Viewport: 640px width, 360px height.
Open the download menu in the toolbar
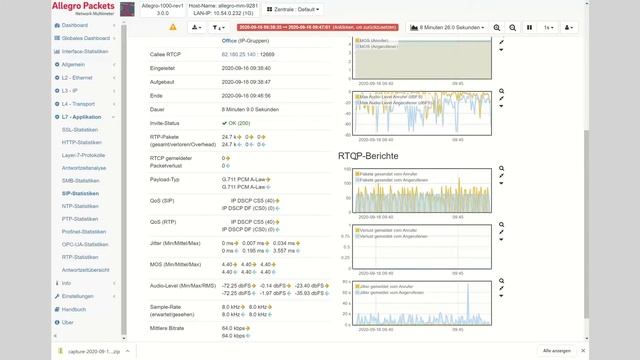(x=196, y=27)
